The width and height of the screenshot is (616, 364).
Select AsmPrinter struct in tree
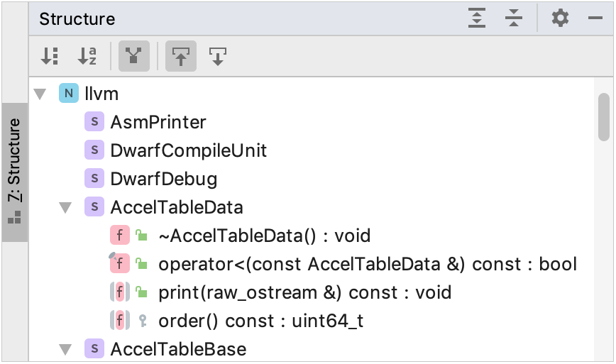click(158, 122)
